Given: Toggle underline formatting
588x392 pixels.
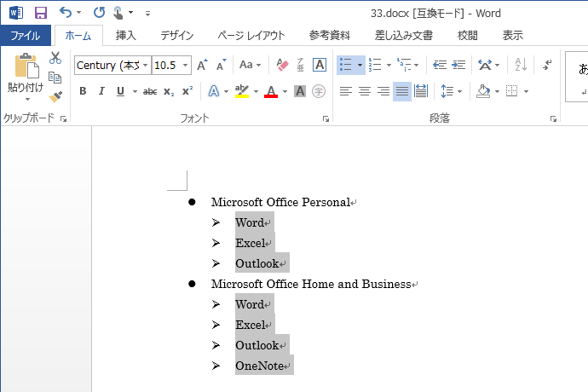Looking at the screenshot, I should coord(120,91).
